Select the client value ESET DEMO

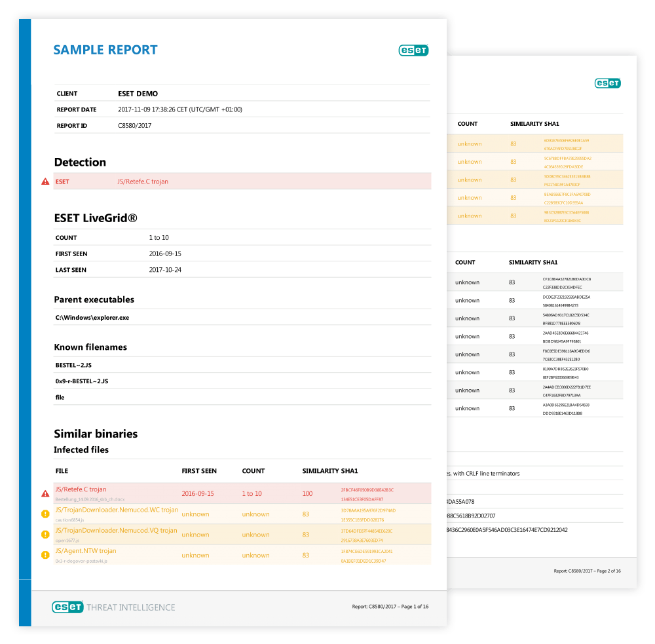(x=138, y=94)
